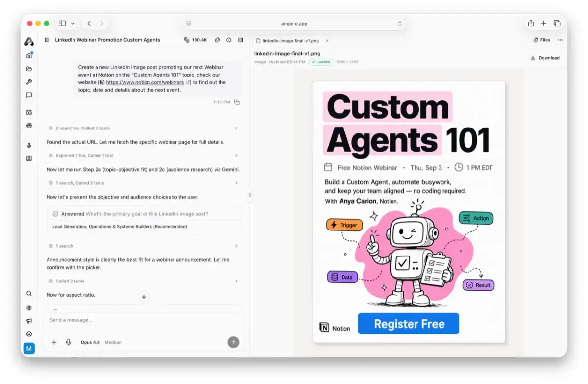Go back with the browser back arrow
588x384 pixels.
pos(89,24)
